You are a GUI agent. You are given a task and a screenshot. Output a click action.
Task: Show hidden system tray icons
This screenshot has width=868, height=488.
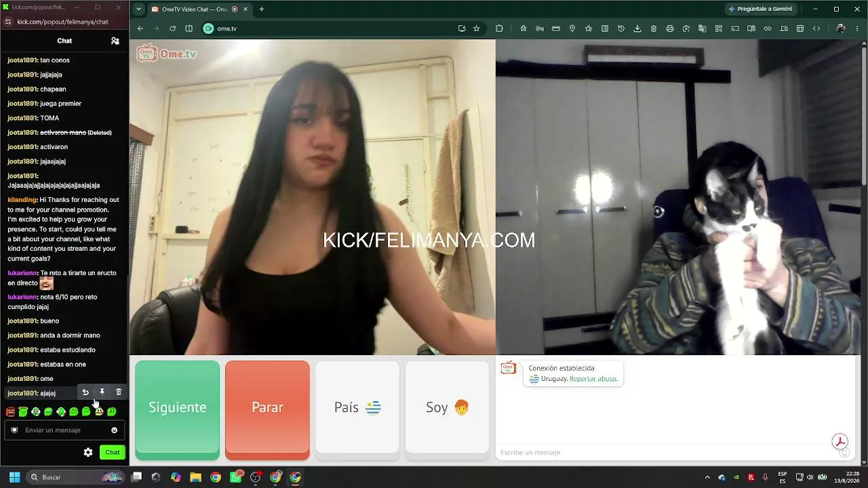click(707, 477)
